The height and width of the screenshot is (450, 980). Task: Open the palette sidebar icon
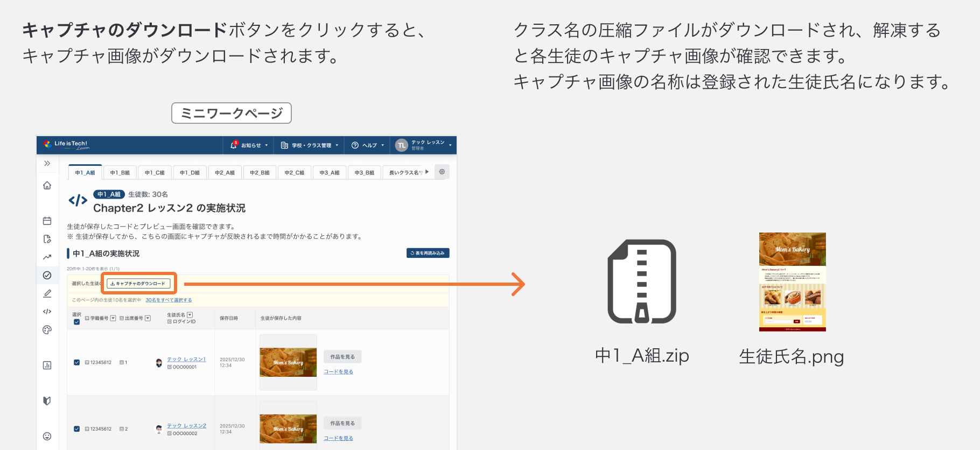[47, 330]
